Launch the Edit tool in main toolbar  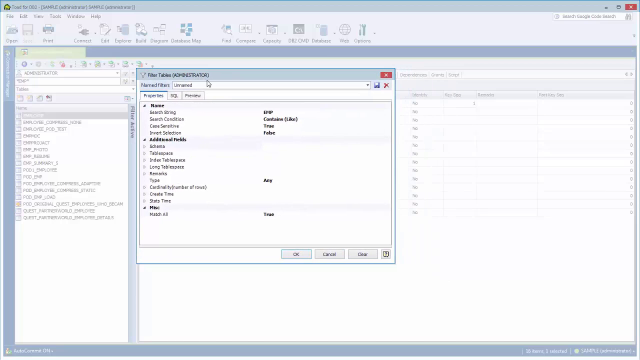point(105,33)
